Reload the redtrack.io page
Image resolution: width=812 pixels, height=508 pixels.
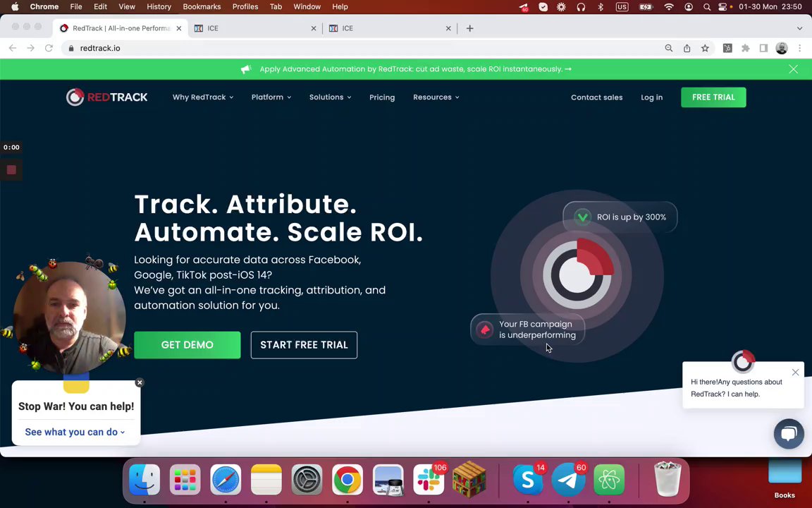coord(49,48)
